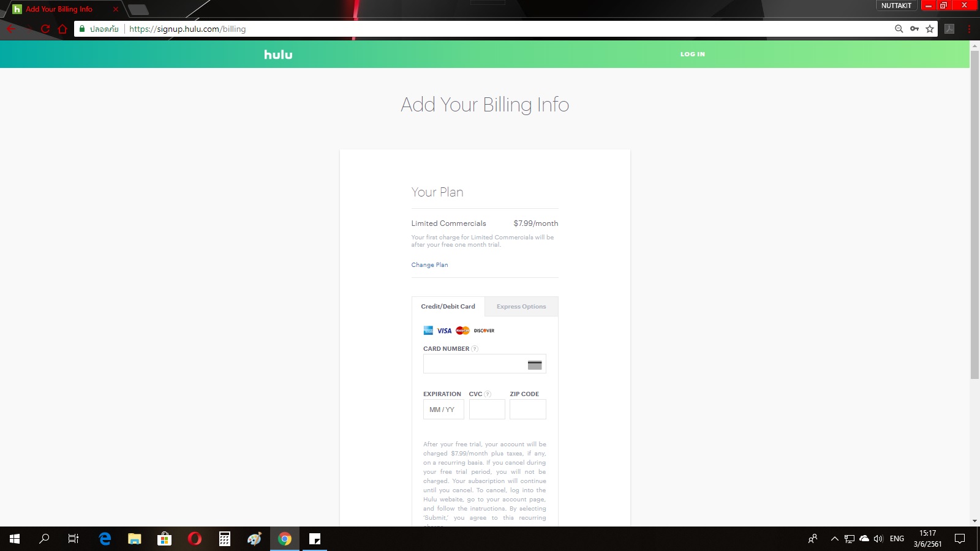Viewport: 980px width, 551px height.
Task: Click the zoom magnifier icon in address bar
Action: tap(899, 29)
